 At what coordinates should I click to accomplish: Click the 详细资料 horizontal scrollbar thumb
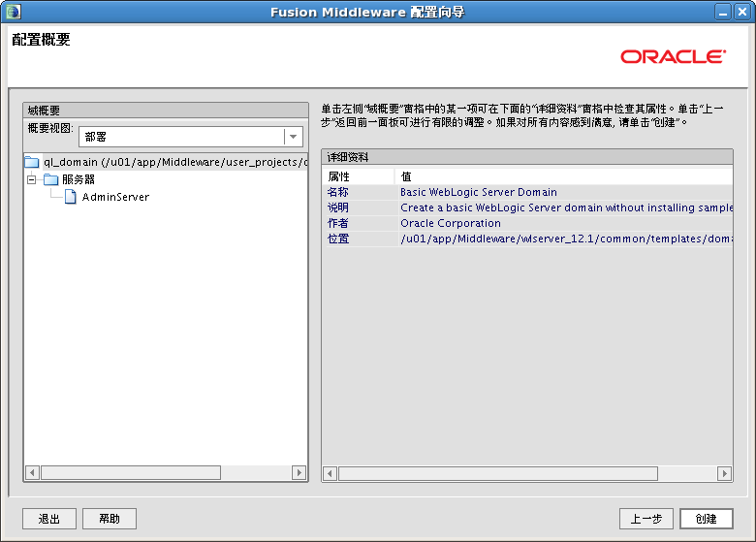click(498, 473)
